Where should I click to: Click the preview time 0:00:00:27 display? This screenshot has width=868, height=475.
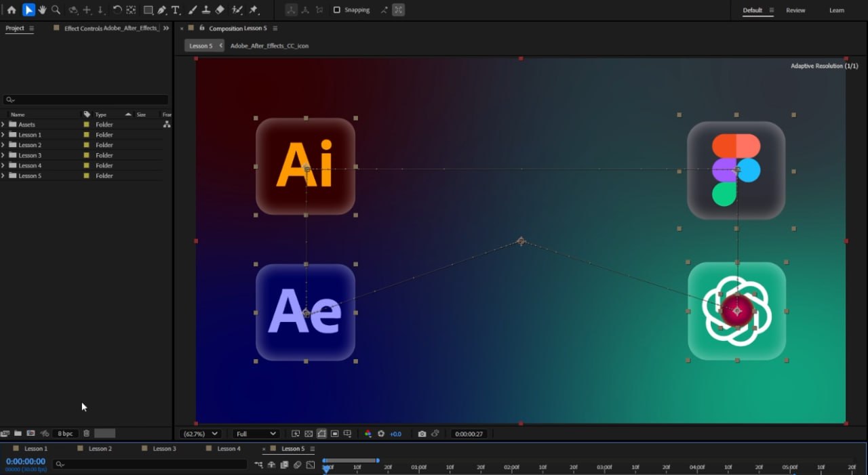(x=469, y=434)
